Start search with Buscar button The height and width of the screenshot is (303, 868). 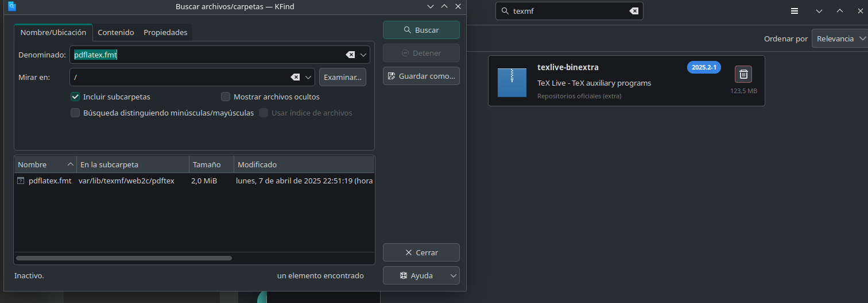tap(421, 30)
